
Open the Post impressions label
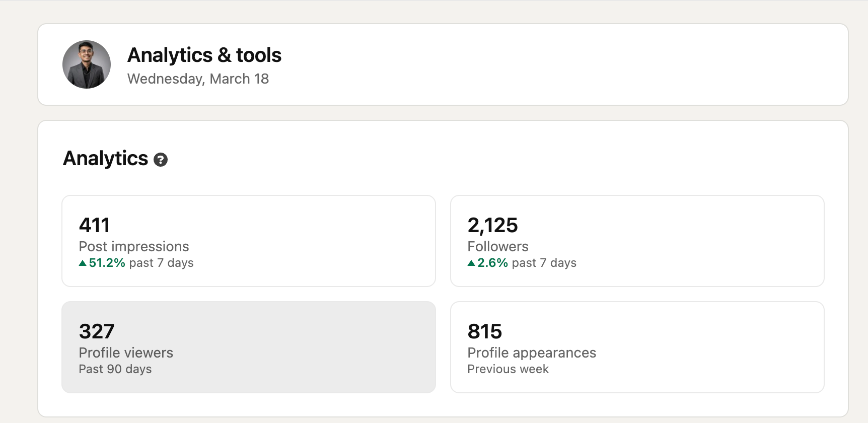pos(134,246)
